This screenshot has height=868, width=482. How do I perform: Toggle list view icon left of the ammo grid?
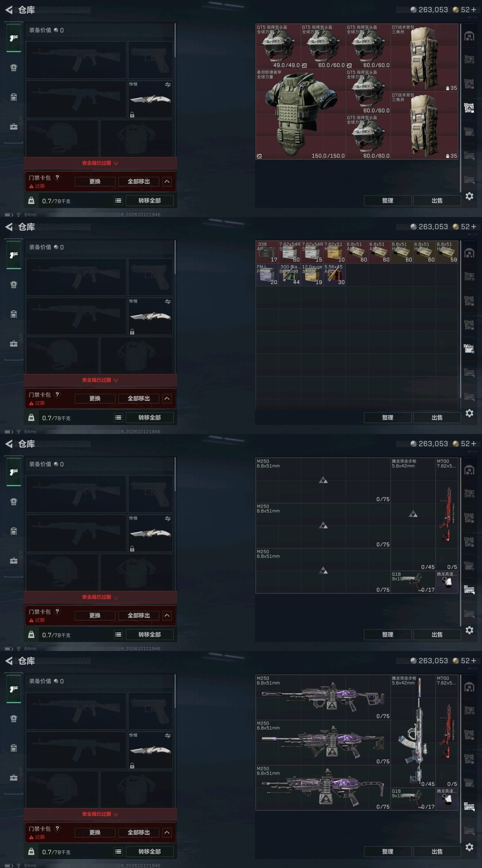tap(118, 417)
